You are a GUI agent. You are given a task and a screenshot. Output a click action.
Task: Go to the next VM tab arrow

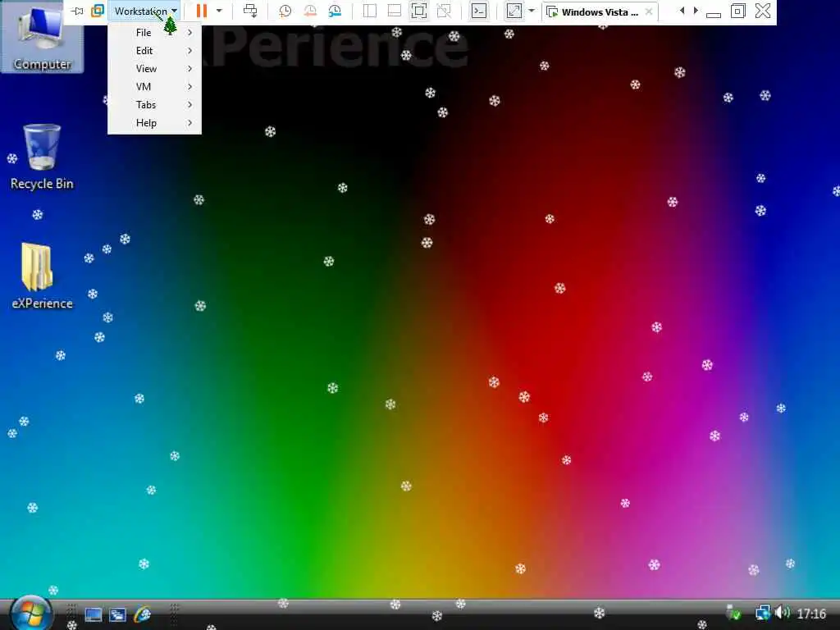pos(696,11)
